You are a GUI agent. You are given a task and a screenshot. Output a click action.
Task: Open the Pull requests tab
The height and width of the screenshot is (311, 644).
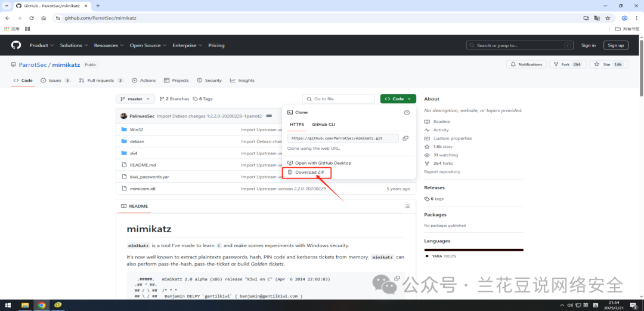(100, 81)
